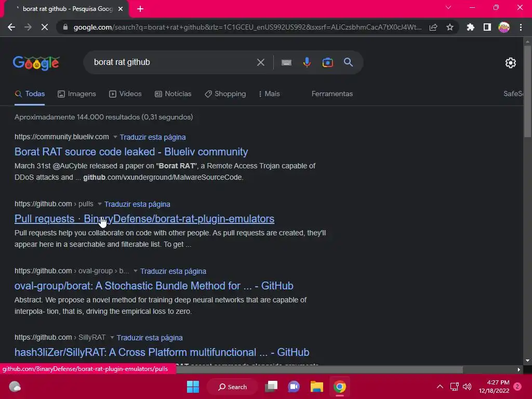This screenshot has height=399, width=532.
Task: Expand options arrow for community.blueliv.com result
Action: coord(115,137)
